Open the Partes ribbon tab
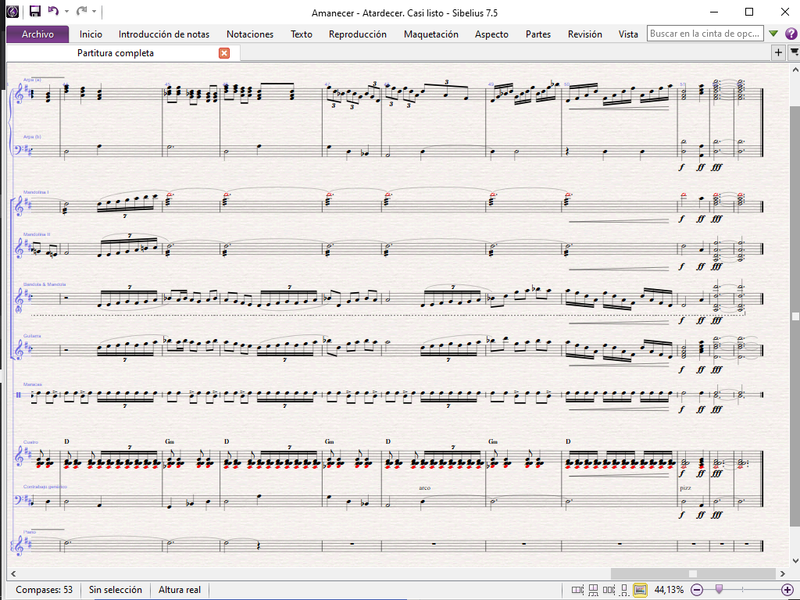This screenshot has width=800, height=600. click(538, 34)
